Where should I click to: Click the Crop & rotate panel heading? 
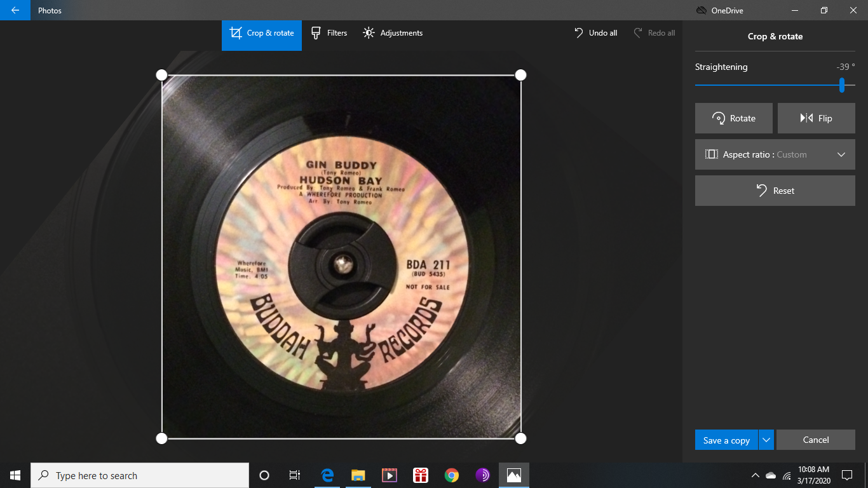point(775,36)
